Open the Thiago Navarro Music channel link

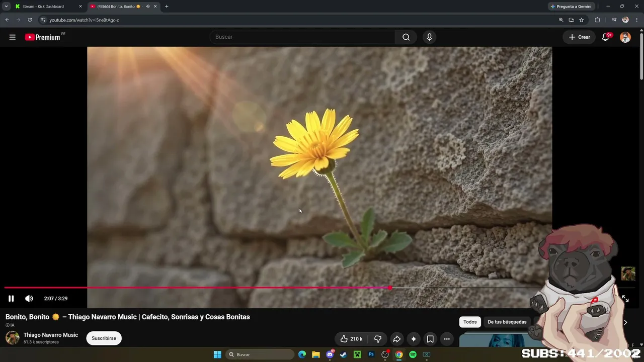coord(51,335)
